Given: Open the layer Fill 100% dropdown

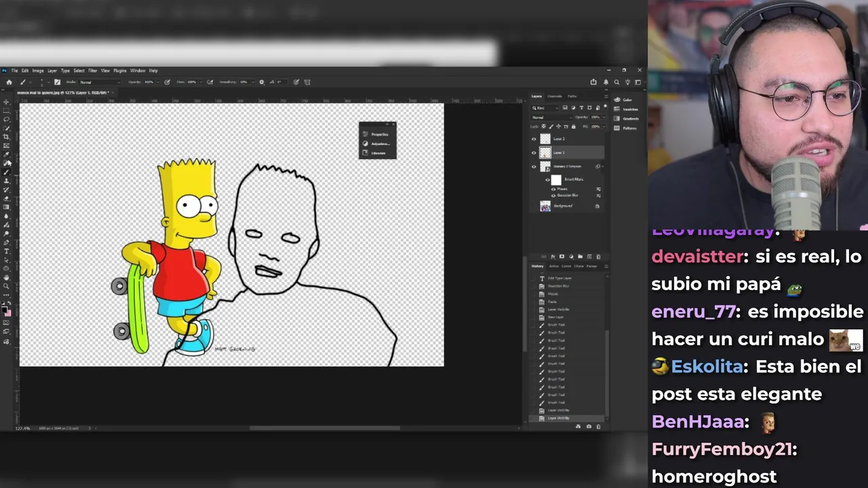Looking at the screenshot, I should (x=604, y=127).
